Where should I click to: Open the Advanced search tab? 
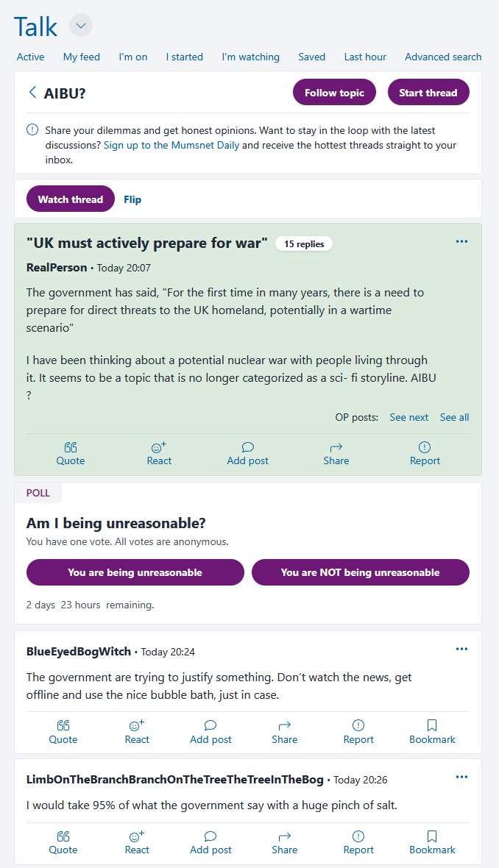click(443, 57)
